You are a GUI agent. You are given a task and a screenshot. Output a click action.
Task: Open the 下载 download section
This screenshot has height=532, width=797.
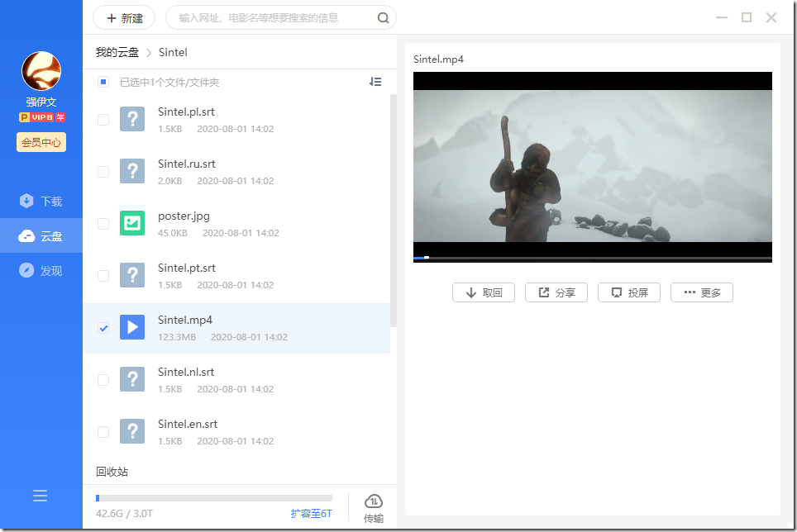pos(41,202)
